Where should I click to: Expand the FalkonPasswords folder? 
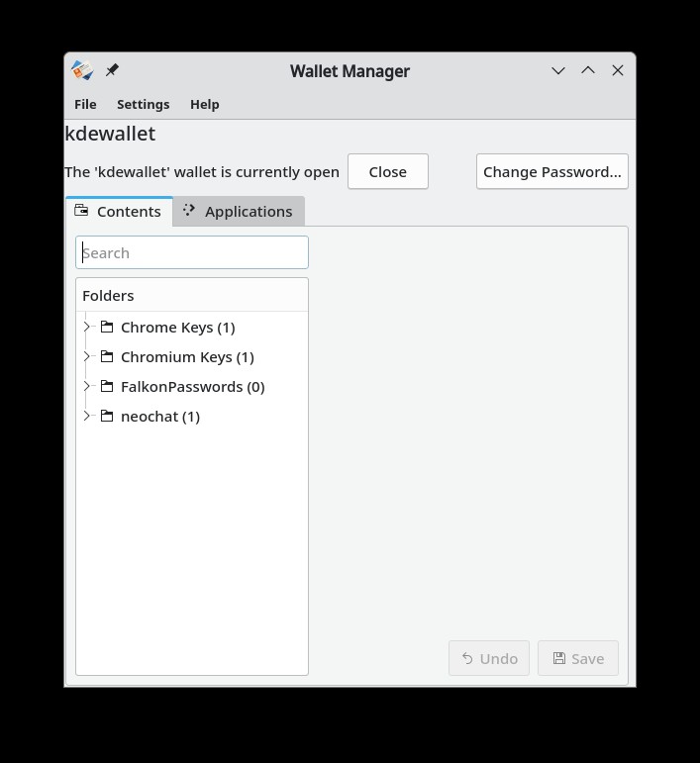[87, 386]
